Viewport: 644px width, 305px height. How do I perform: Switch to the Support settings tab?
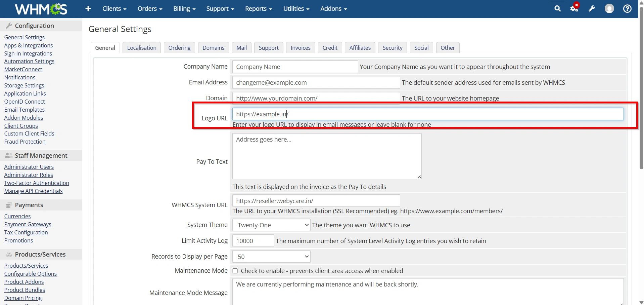click(x=269, y=48)
